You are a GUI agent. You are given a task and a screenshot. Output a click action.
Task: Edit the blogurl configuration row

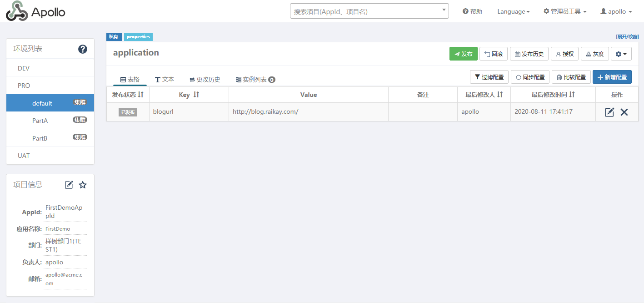pos(609,112)
